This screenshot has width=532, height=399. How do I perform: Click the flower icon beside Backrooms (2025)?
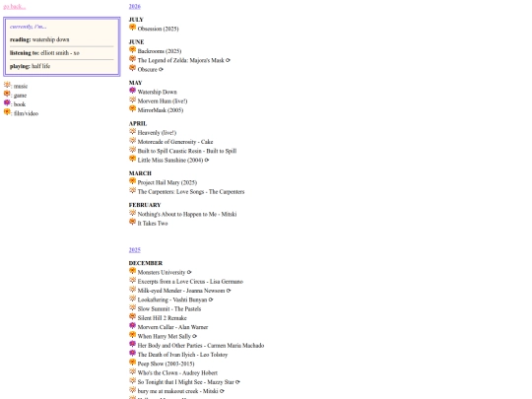[x=133, y=50]
